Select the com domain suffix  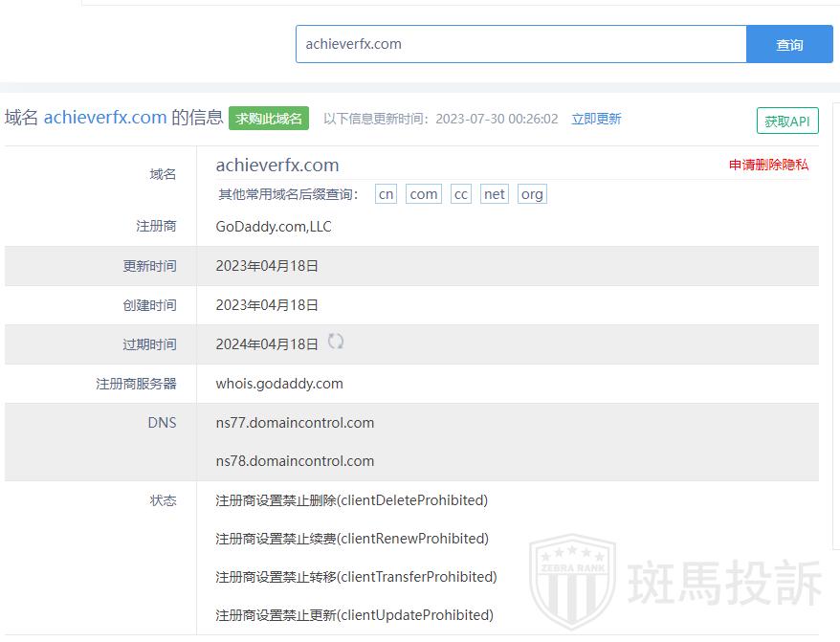[423, 194]
